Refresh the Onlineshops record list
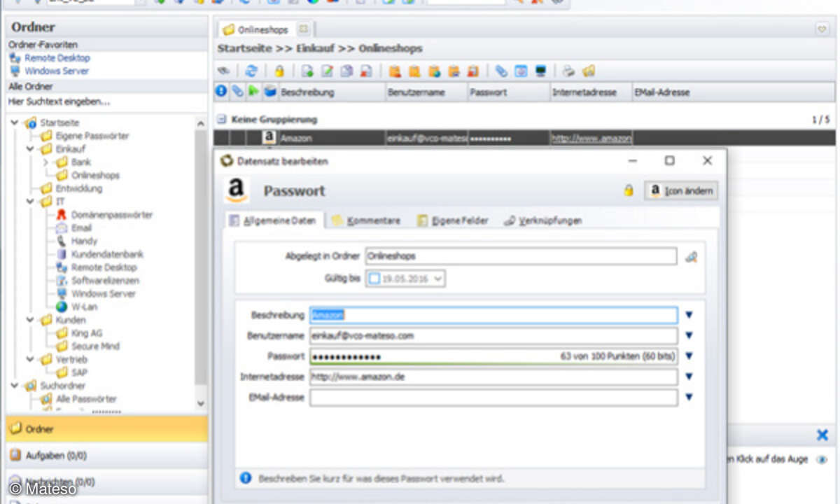This screenshot has height=504, width=840. 251,71
